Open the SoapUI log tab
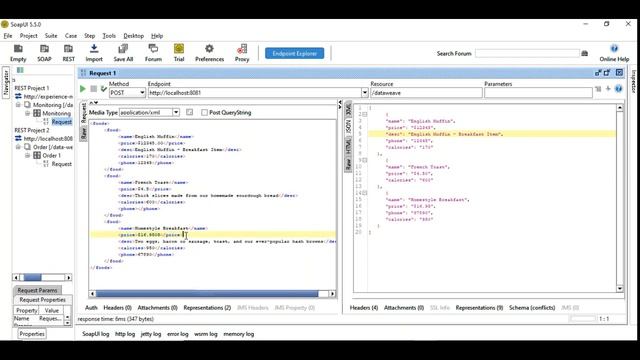This screenshot has width=640, height=360. tap(96, 334)
